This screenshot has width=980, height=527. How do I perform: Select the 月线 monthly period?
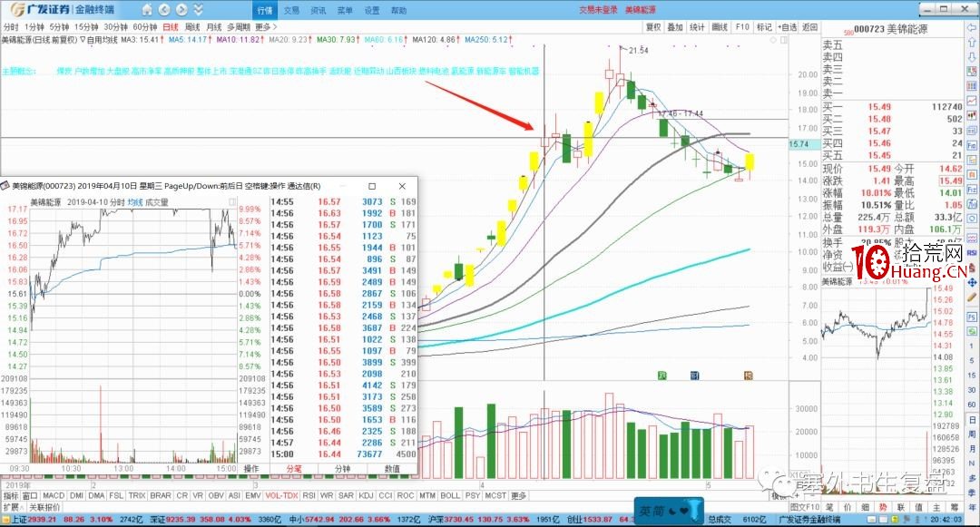[x=214, y=27]
